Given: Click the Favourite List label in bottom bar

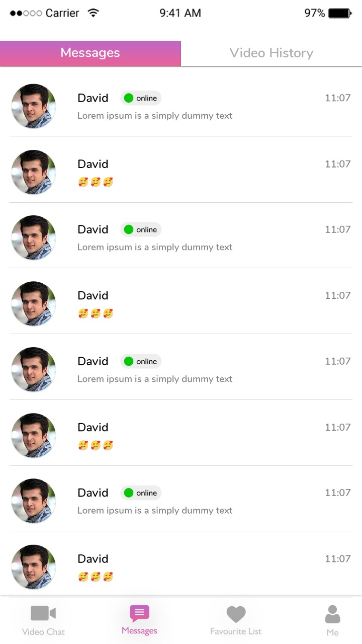Looking at the screenshot, I should pyautogui.click(x=236, y=631).
